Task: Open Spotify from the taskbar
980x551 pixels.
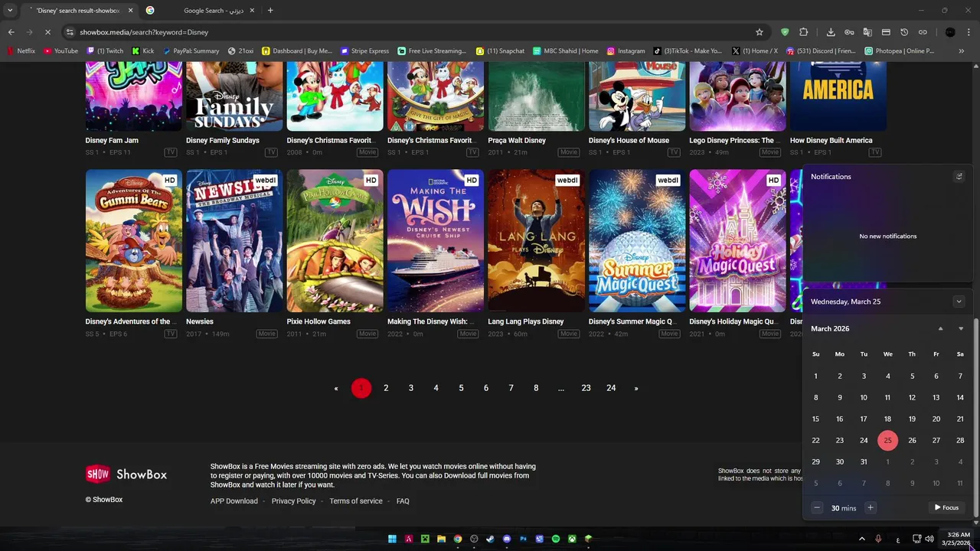Action: tap(556, 539)
